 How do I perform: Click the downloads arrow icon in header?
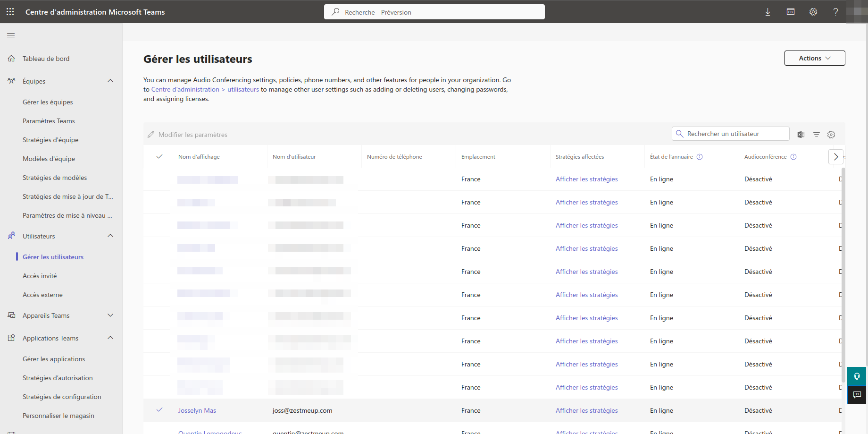pos(768,12)
